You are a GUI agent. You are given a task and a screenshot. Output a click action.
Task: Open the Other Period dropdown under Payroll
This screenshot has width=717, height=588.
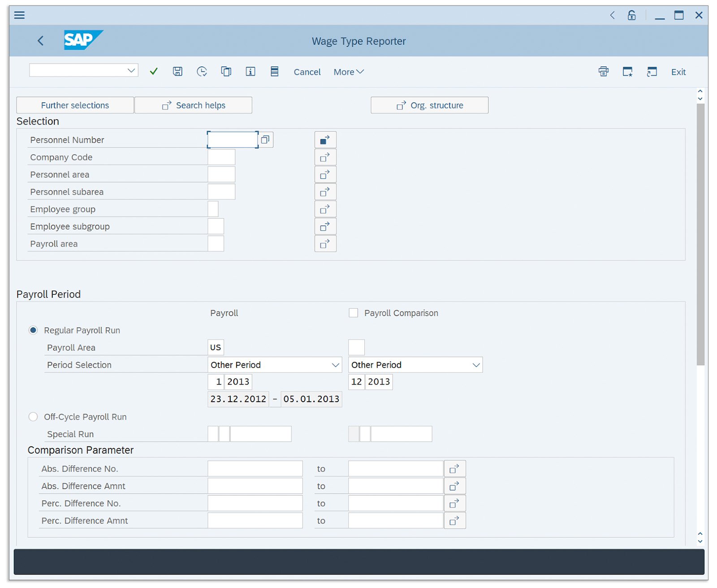pyautogui.click(x=335, y=364)
